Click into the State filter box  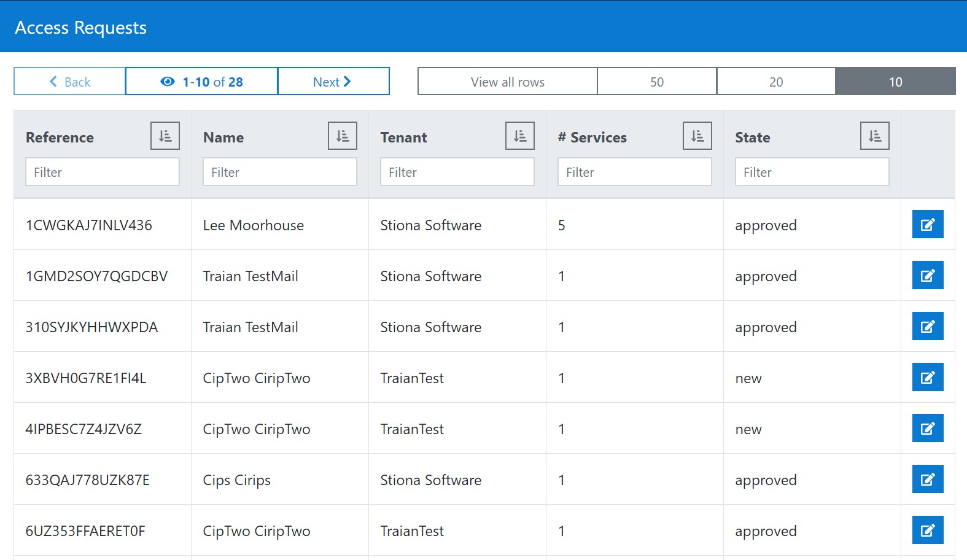(812, 172)
